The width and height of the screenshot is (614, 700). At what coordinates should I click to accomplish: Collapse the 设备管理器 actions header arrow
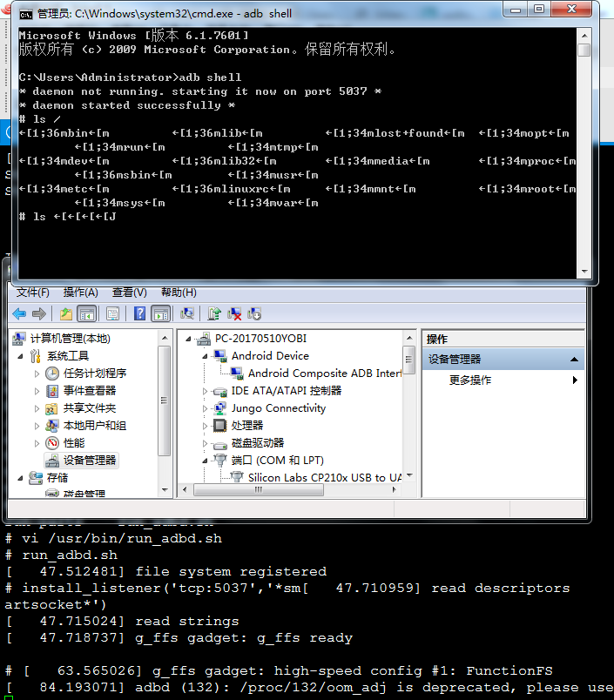click(574, 360)
